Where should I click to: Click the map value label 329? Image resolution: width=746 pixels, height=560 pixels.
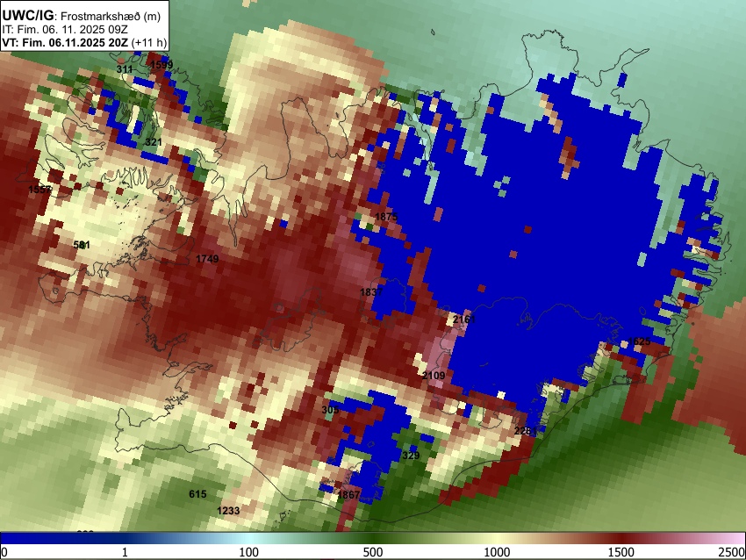tap(411, 456)
